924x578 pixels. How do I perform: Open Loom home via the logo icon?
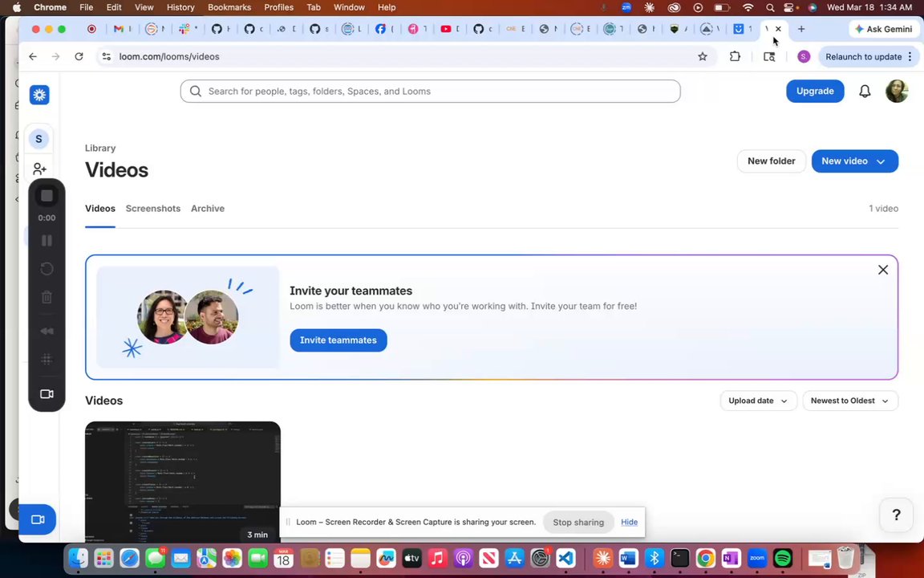(39, 95)
